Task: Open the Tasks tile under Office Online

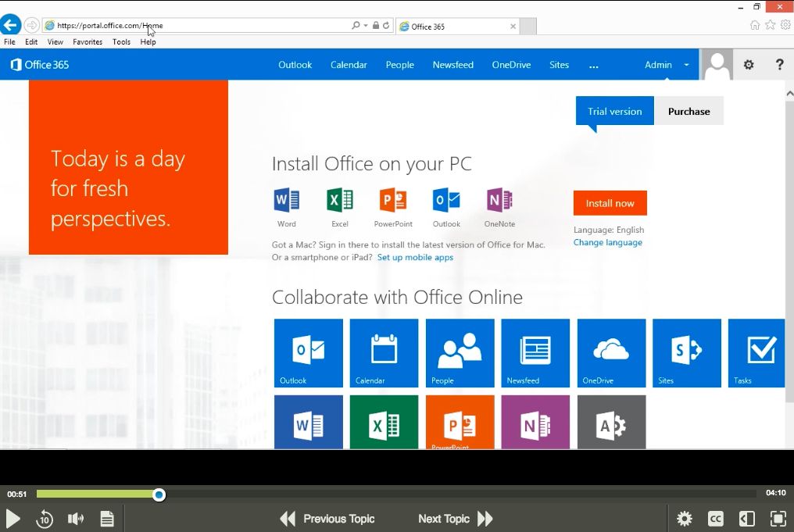Action: (756, 353)
